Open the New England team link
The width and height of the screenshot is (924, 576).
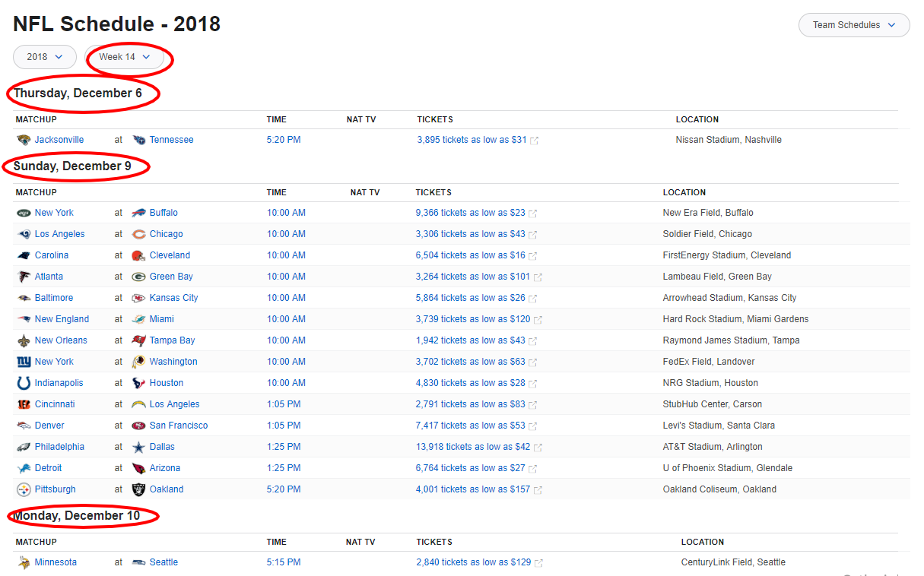(x=62, y=319)
